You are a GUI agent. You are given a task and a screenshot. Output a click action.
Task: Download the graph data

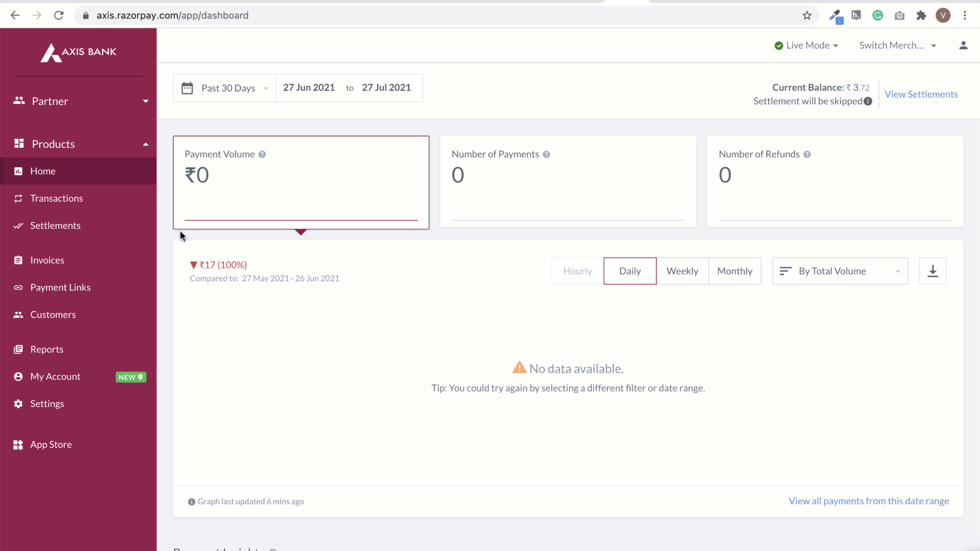coord(932,271)
